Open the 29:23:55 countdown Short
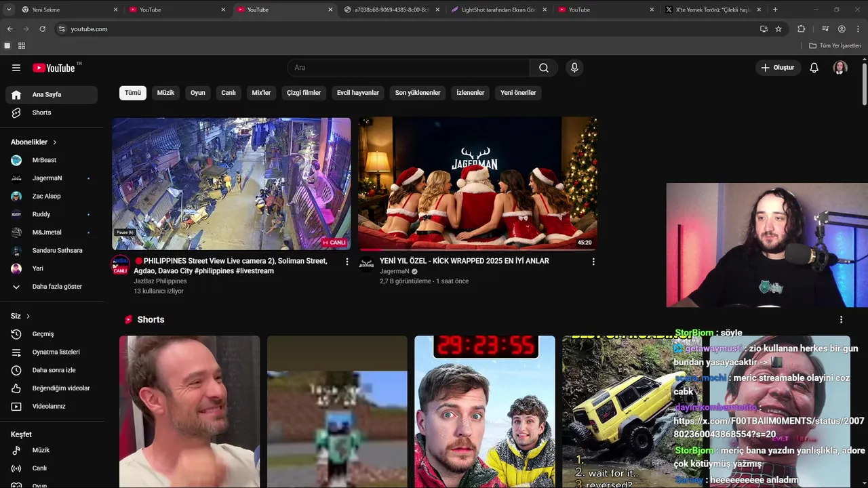Viewport: 868px width, 488px height. [485, 411]
